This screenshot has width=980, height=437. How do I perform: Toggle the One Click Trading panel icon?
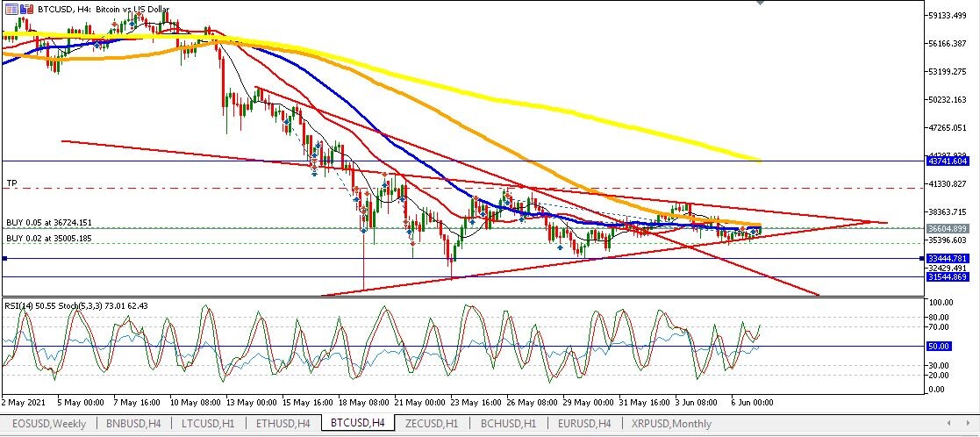click(26, 10)
